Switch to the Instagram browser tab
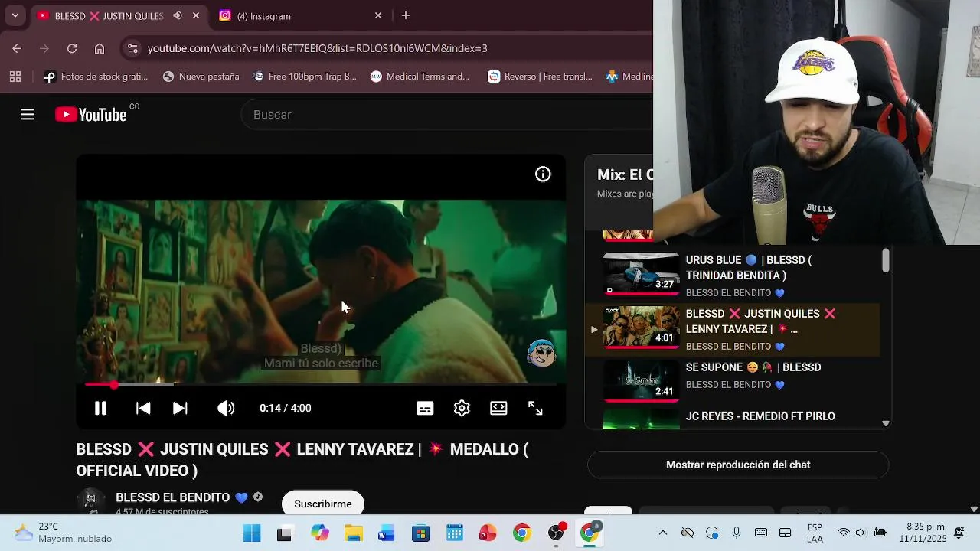 (x=300, y=16)
